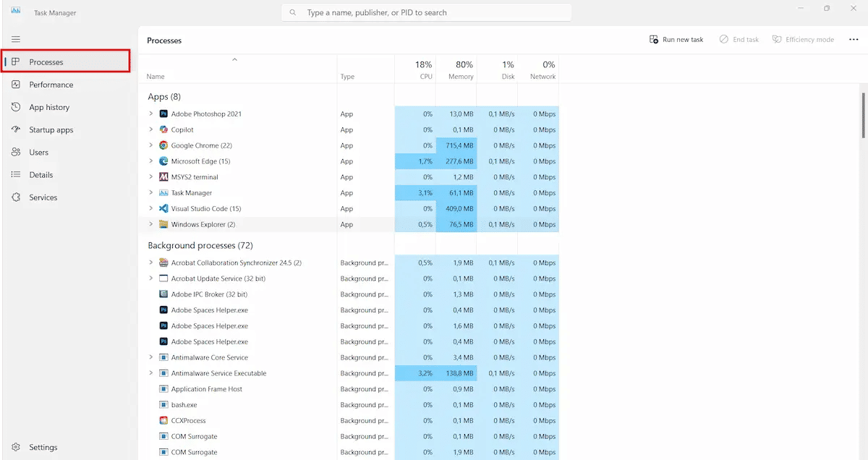
Task: Switch to the Performance page
Action: pos(67,85)
